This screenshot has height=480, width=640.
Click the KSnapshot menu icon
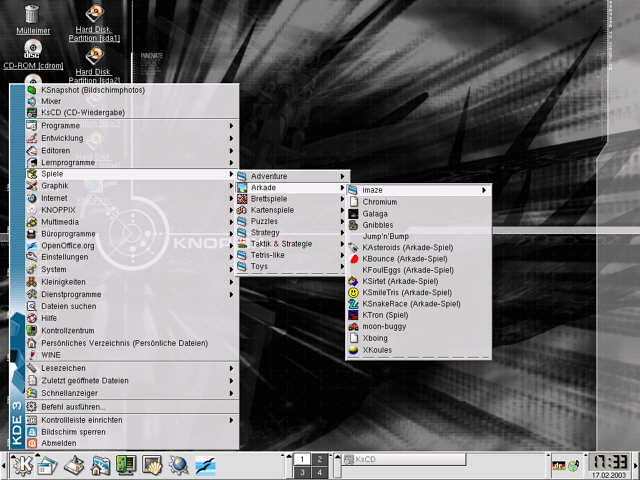tap(32, 90)
